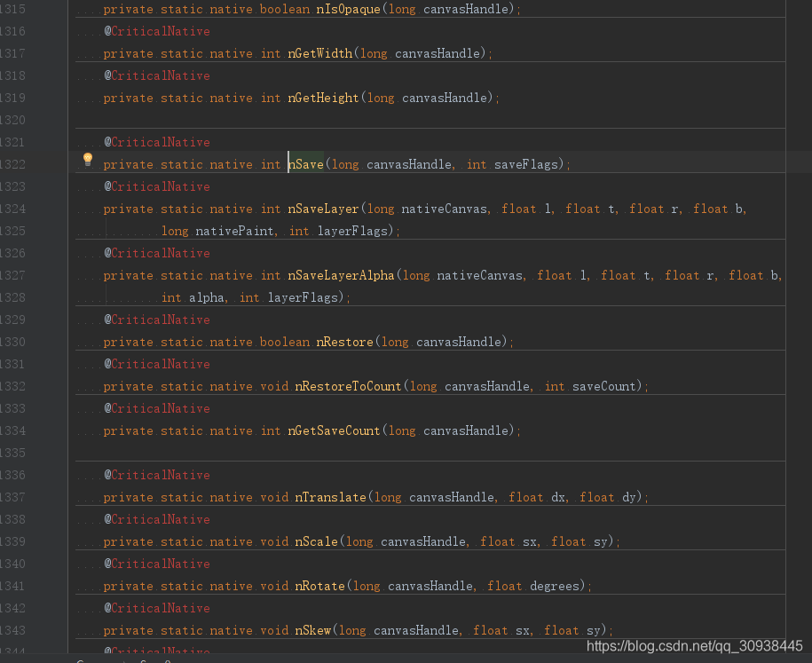Click @CriticalNative annotation on line 1336
The width and height of the screenshot is (812, 663).
[x=157, y=475]
